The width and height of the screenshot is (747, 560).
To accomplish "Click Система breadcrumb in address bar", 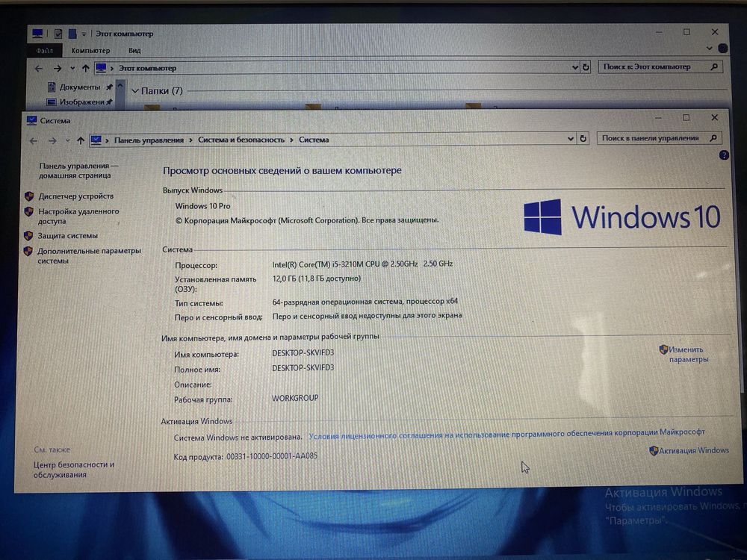I will 314,140.
